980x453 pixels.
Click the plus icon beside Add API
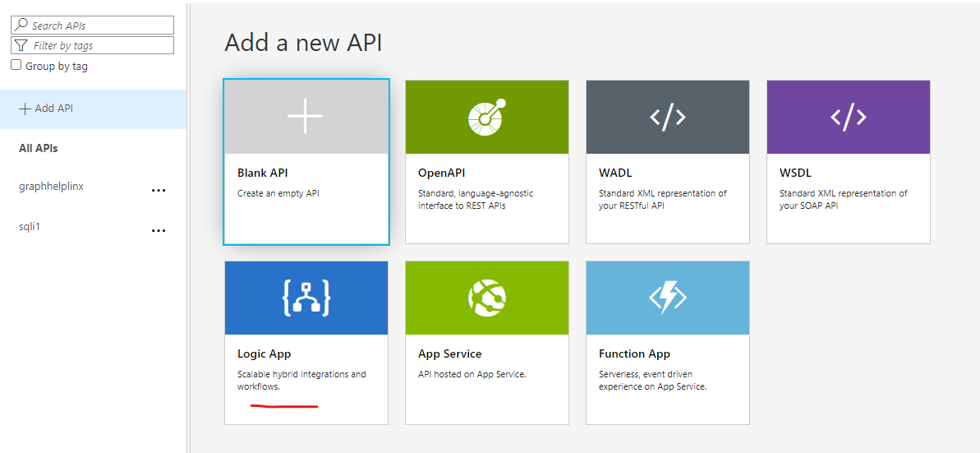click(25, 109)
